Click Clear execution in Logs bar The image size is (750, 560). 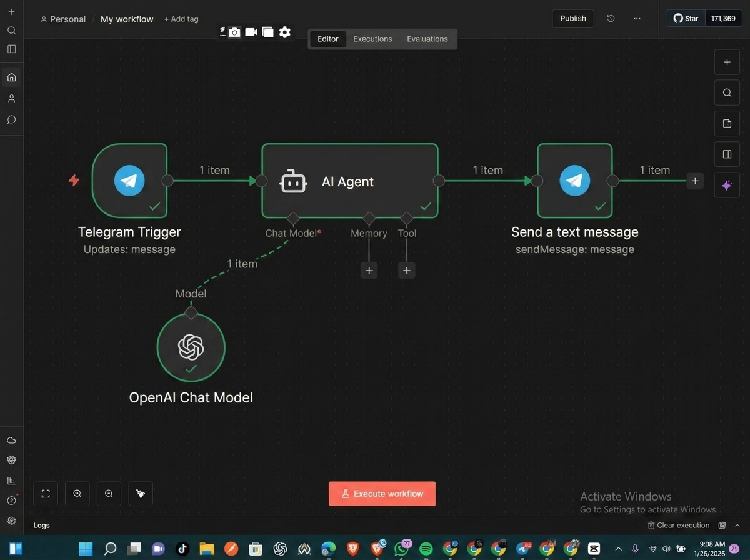click(679, 526)
